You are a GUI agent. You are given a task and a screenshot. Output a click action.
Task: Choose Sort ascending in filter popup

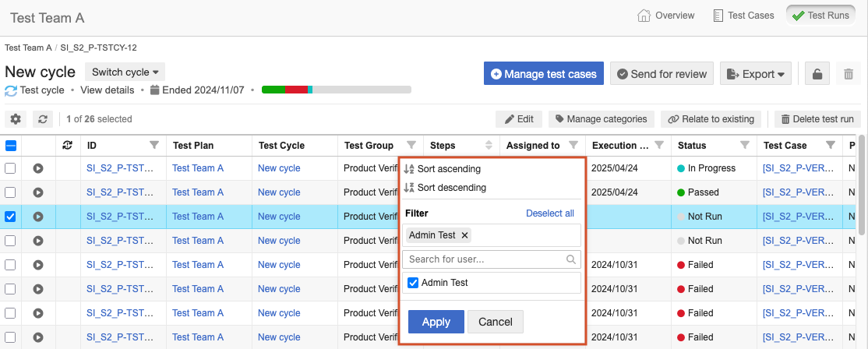click(443, 169)
